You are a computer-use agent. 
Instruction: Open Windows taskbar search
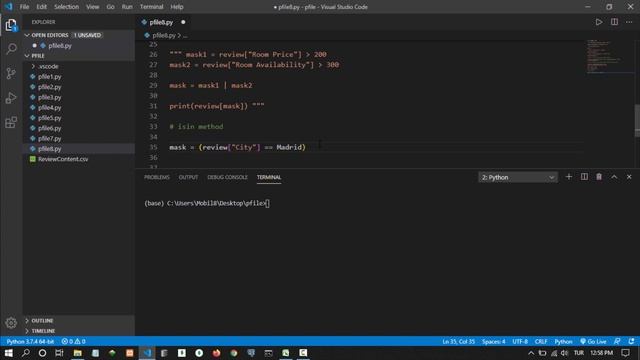tap(26, 353)
